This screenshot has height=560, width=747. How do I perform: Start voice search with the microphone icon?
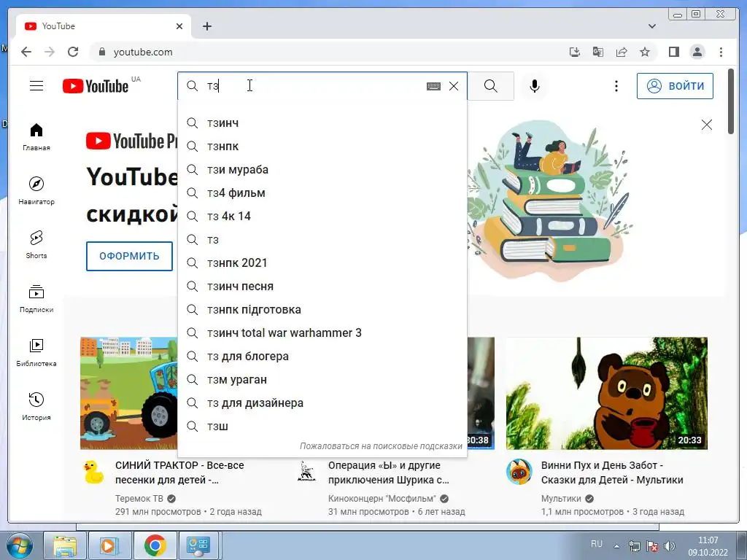click(x=535, y=86)
